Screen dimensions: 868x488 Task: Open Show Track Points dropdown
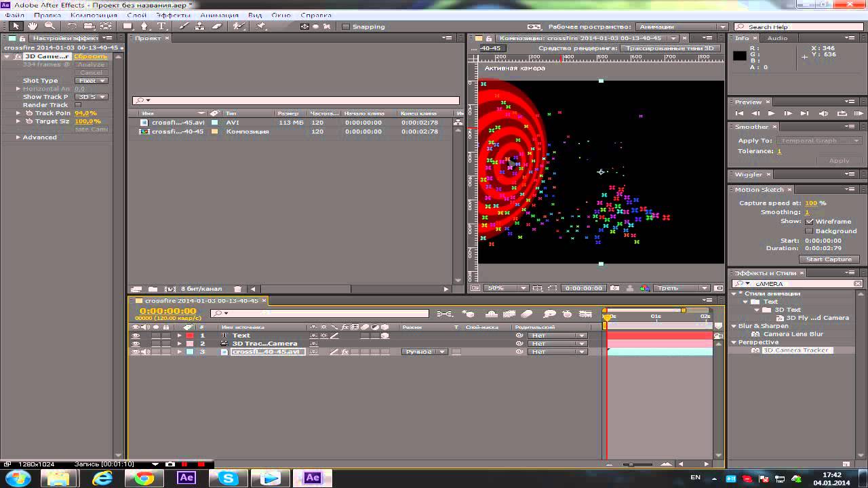click(x=92, y=97)
